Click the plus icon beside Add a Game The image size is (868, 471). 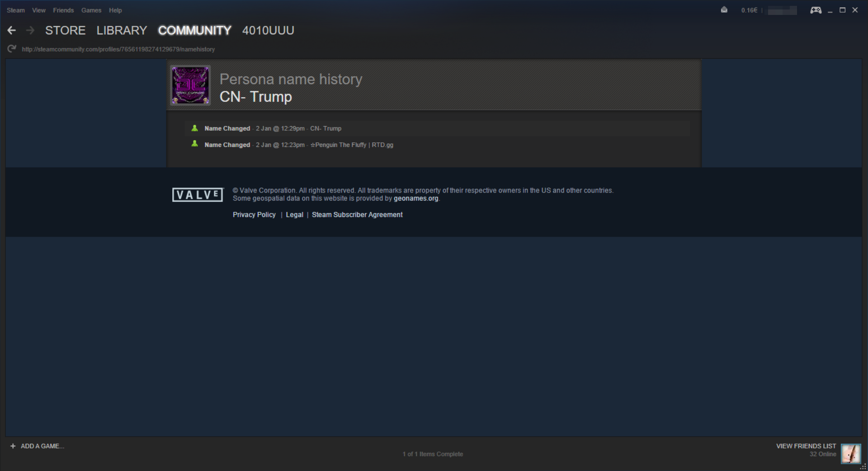click(x=13, y=446)
